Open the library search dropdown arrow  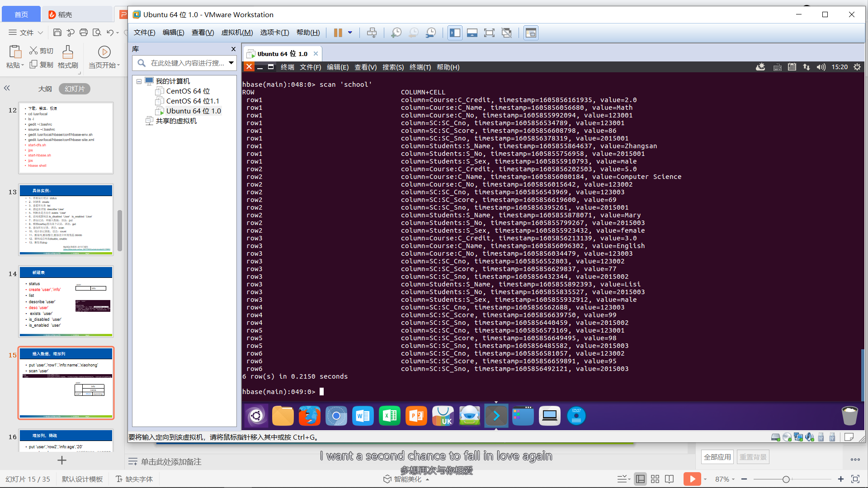pyautogui.click(x=231, y=63)
